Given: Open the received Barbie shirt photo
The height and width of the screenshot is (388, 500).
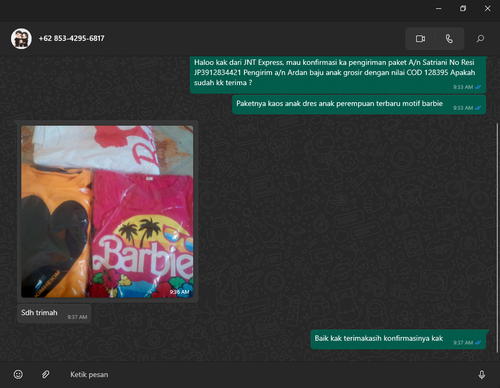Looking at the screenshot, I should click(x=107, y=212).
